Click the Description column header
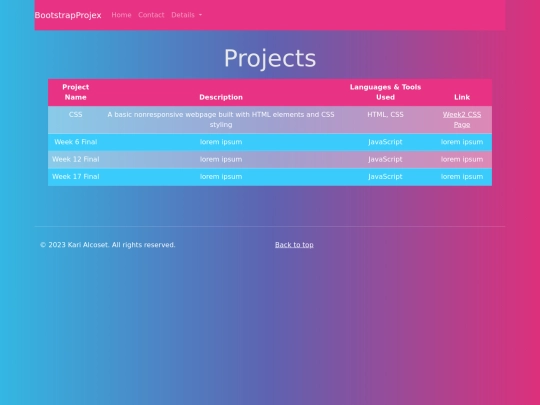The image size is (540, 405). (221, 92)
